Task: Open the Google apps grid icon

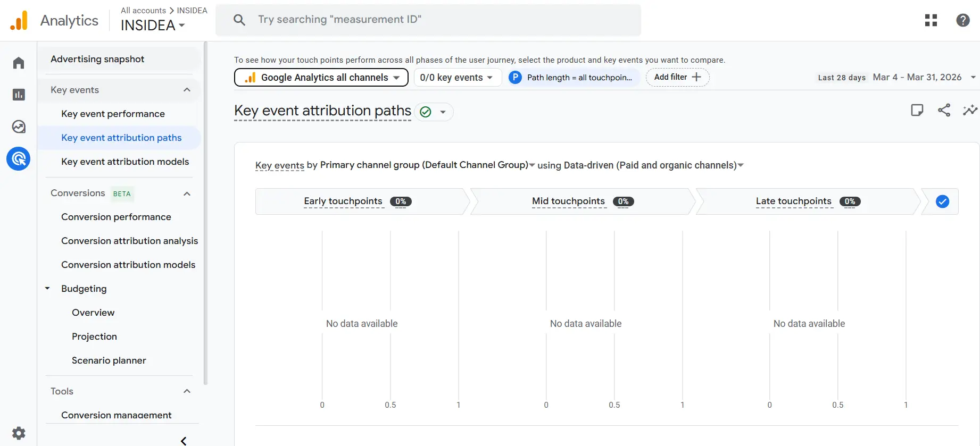Action: point(931,20)
